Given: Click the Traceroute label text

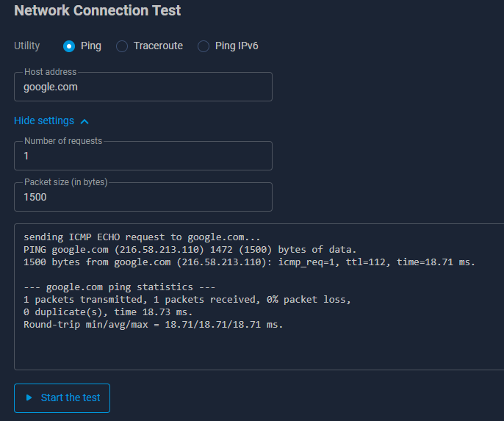Looking at the screenshot, I should 158,46.
